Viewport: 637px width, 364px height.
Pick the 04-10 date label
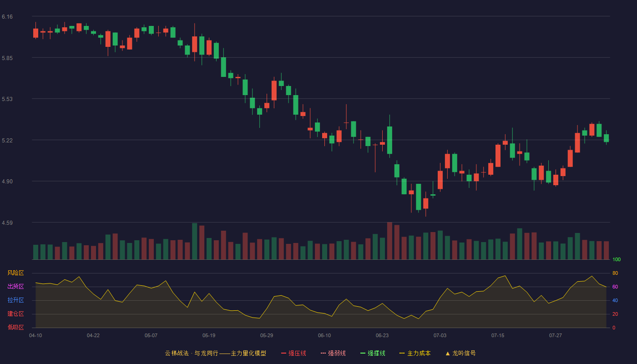pos(35,335)
